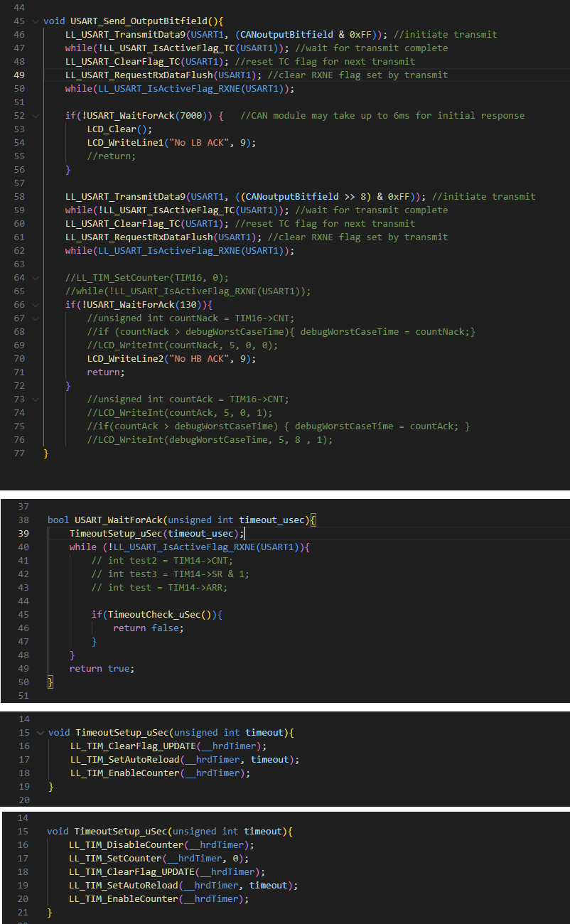Click '// int test = TIM14->ARR;' comment

tap(160, 588)
